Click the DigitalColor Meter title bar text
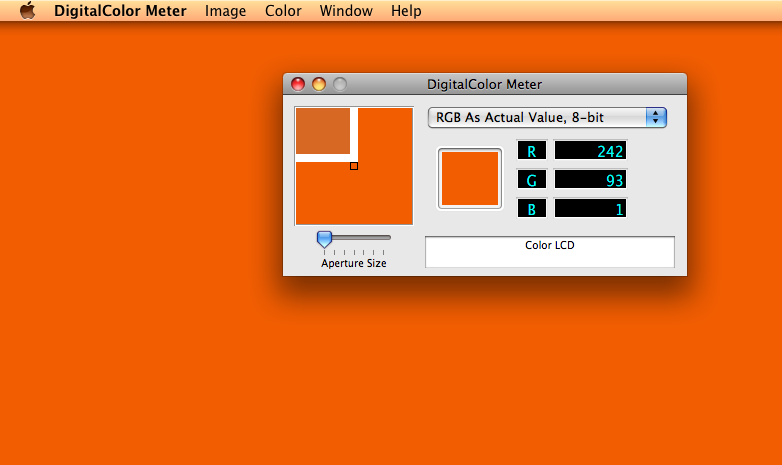The height and width of the screenshot is (465, 782). (x=484, y=84)
